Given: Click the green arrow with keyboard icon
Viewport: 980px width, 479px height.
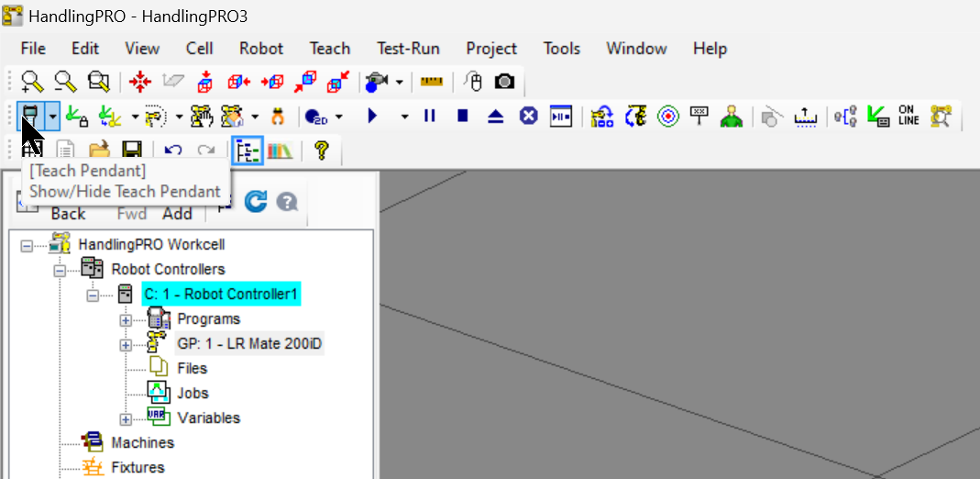Looking at the screenshot, I should tap(878, 117).
